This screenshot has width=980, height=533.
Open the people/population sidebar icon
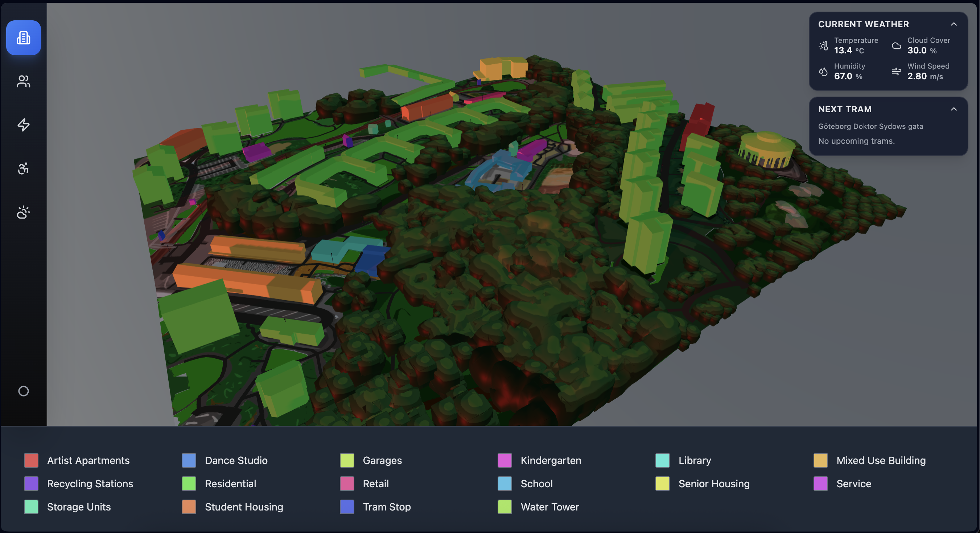24,81
